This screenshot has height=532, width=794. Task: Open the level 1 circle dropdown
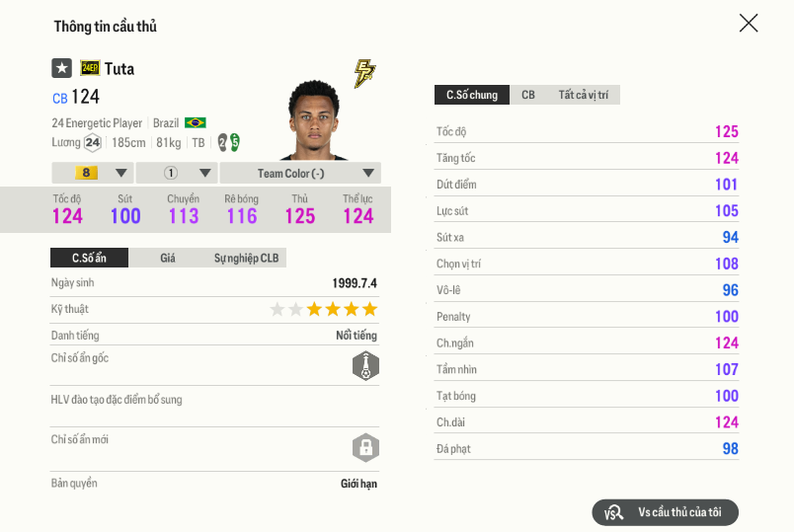point(176,173)
